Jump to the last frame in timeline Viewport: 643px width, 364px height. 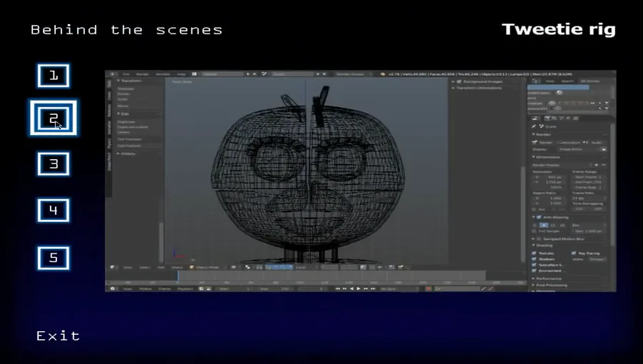[373, 288]
